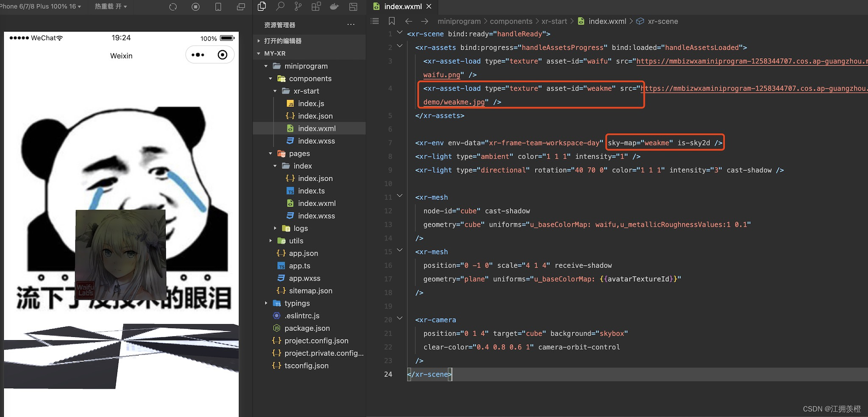Place cursor on sky-map="weakme" attribute text
This screenshot has height=417, width=868.
[x=640, y=143]
